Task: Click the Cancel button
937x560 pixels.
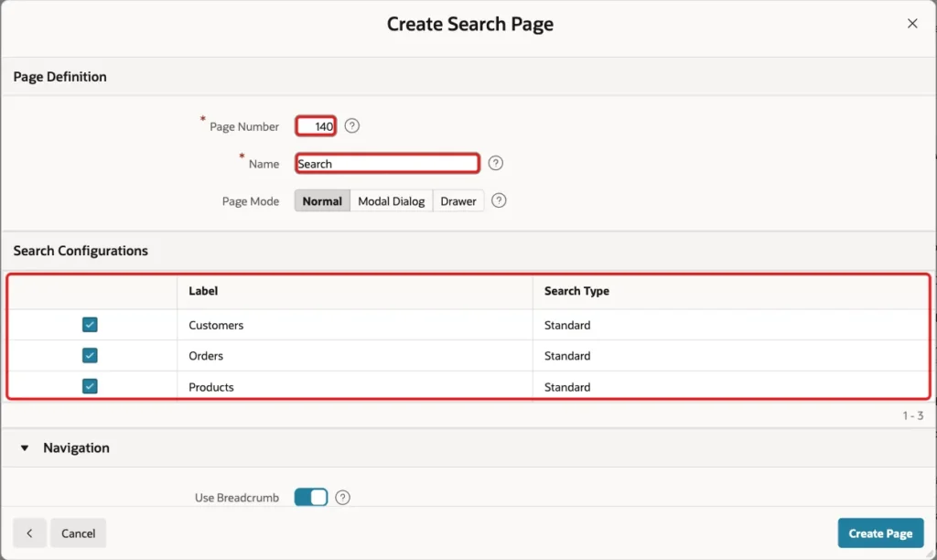Action: click(79, 533)
